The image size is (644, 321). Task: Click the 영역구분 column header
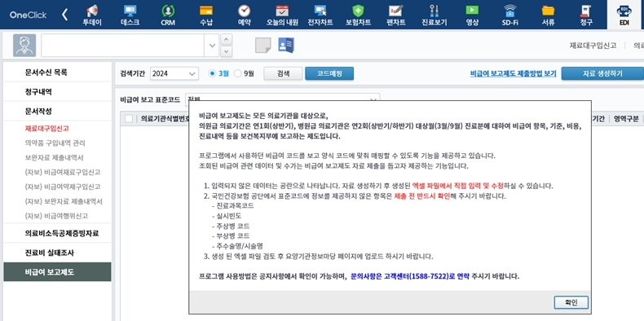[x=626, y=119]
